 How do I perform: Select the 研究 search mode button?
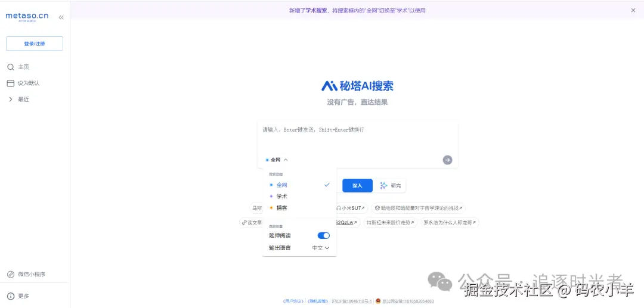pyautogui.click(x=390, y=185)
